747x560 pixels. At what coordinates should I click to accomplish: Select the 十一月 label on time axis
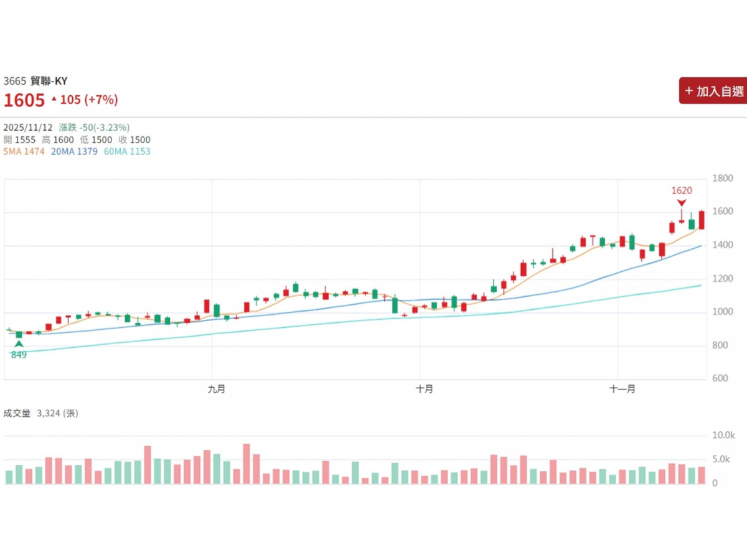point(622,389)
